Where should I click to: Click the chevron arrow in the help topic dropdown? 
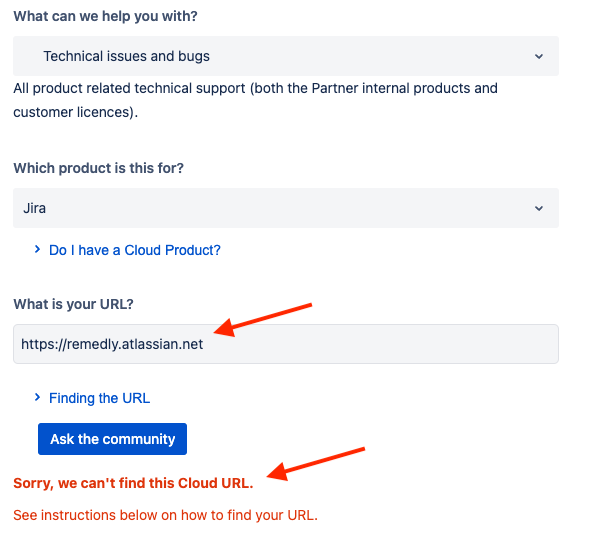click(539, 56)
